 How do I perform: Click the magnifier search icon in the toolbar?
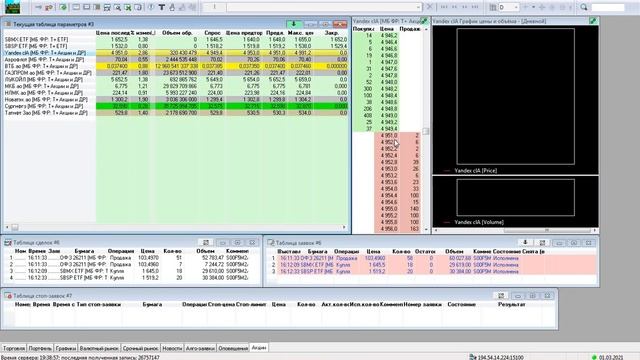584,7
